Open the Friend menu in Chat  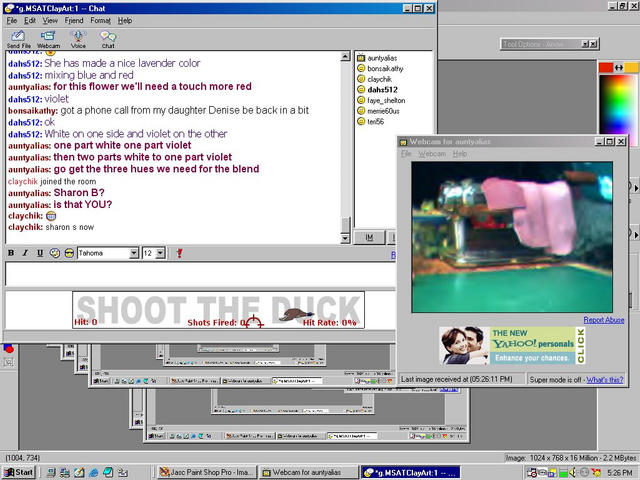[x=74, y=20]
